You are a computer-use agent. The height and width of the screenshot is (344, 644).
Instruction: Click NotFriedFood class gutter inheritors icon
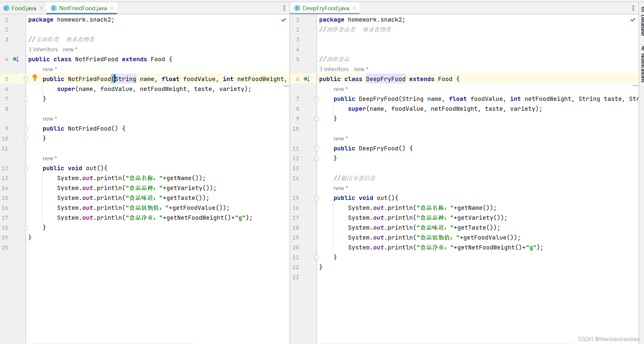coord(16,59)
